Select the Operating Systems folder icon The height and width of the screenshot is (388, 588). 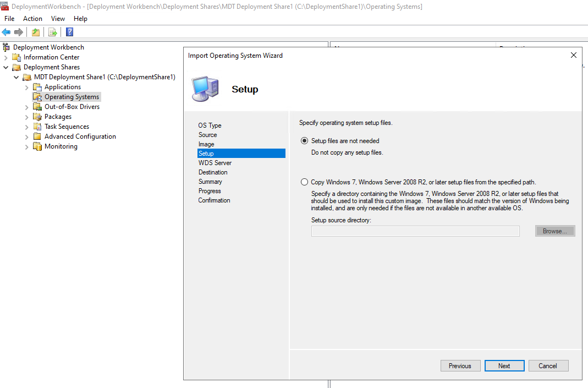(37, 96)
